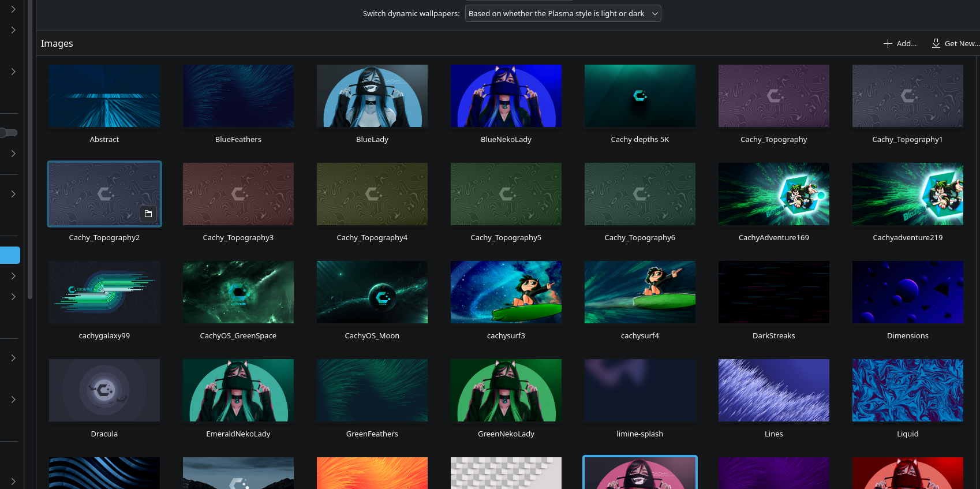This screenshot has height=489, width=980.
Task: Click the Cachyadventure219 label text
Action: [908, 238]
